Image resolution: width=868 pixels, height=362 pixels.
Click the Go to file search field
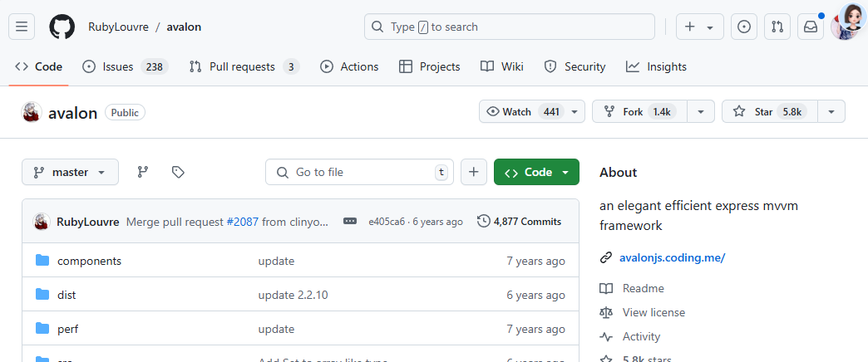(x=359, y=172)
